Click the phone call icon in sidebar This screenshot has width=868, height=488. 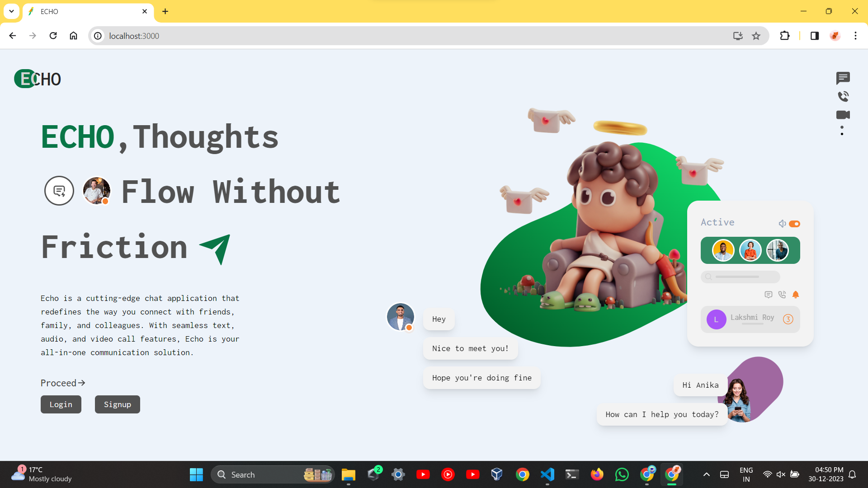point(843,96)
